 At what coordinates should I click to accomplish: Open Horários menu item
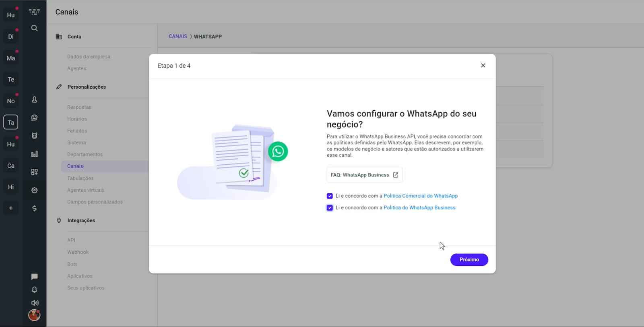(x=77, y=119)
